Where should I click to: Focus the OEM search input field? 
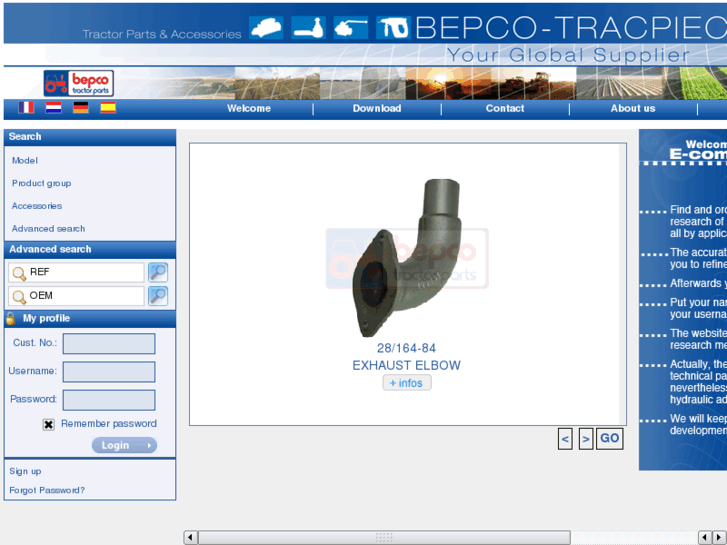pyautogui.click(x=76, y=296)
